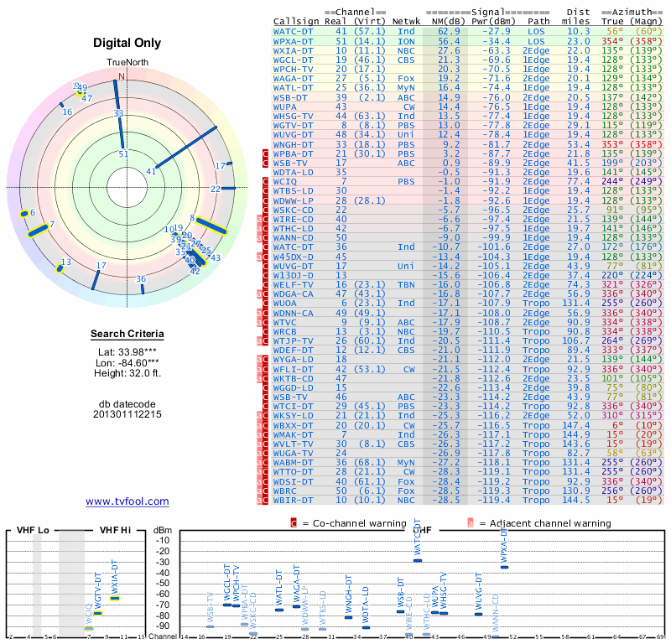Image resolution: width=671 pixels, height=644 pixels.
Task: Click red C icon in Co-channel warning legend
Action: [x=294, y=523]
